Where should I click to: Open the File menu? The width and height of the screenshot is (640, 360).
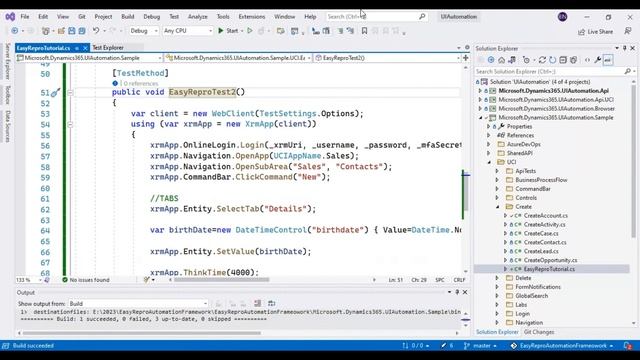coord(25,17)
